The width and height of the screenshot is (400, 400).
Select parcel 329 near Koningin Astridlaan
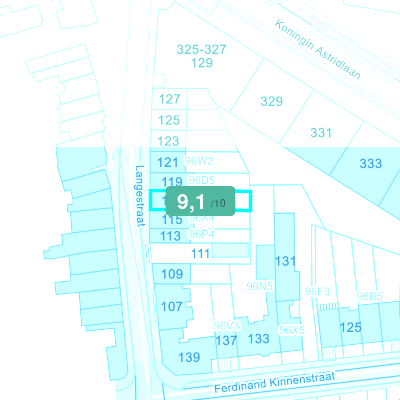point(271,101)
